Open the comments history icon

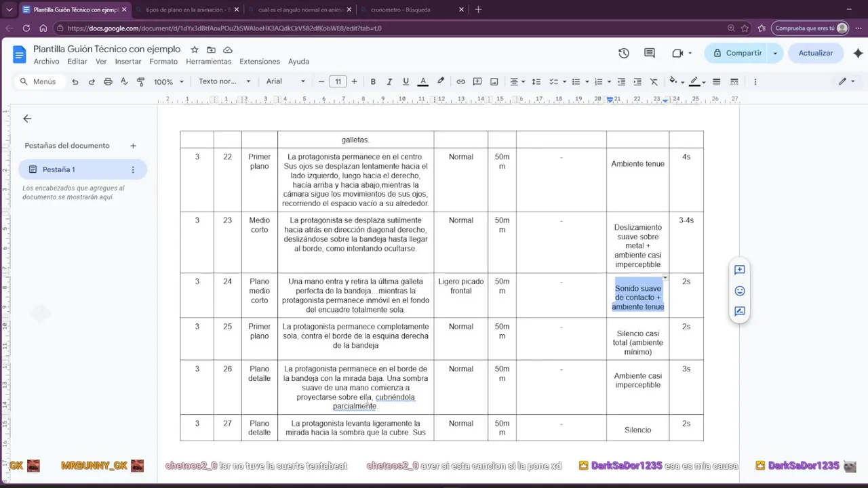coord(650,53)
